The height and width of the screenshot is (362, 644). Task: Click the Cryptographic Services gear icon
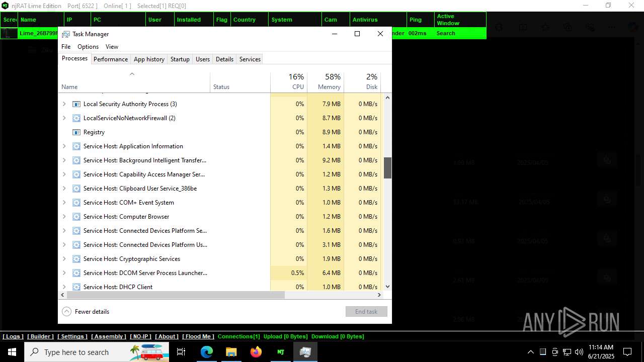[x=76, y=259]
